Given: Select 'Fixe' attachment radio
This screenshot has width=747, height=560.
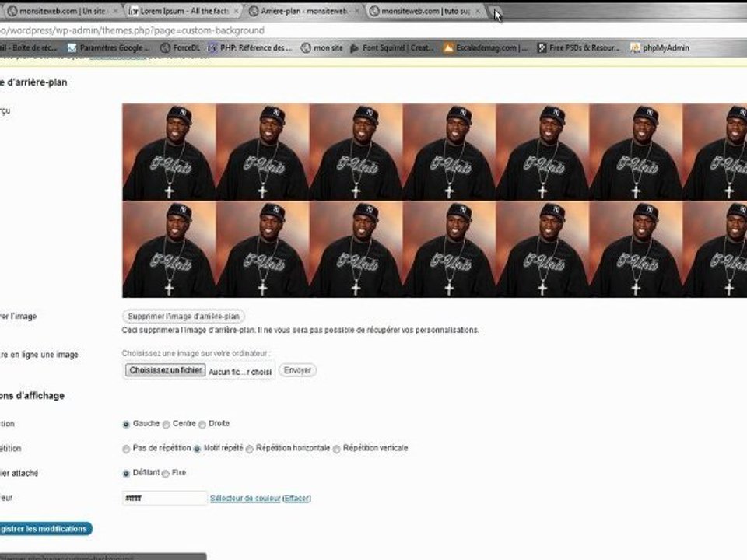Looking at the screenshot, I should coord(165,474).
